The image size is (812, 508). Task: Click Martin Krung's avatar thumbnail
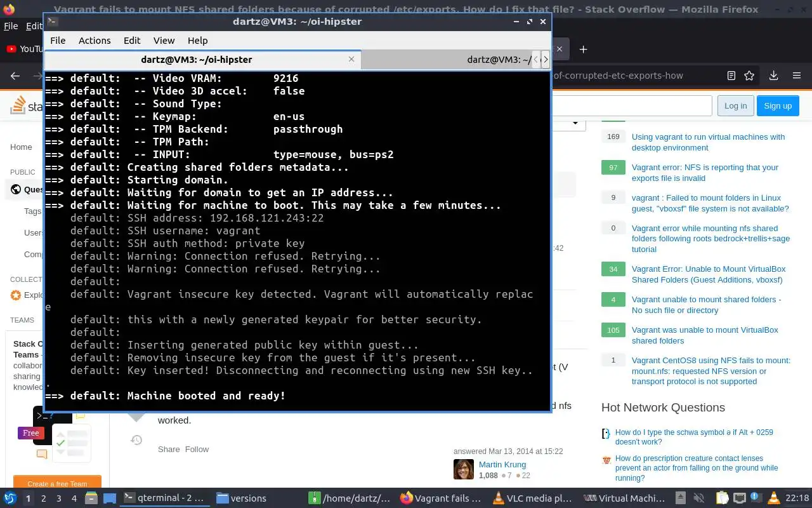tap(464, 469)
